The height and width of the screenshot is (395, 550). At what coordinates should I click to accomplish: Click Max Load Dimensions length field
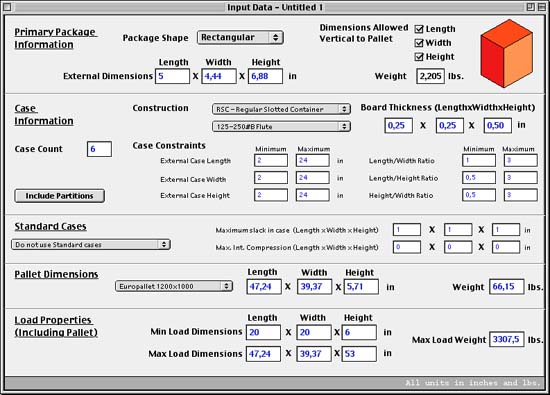(x=263, y=354)
